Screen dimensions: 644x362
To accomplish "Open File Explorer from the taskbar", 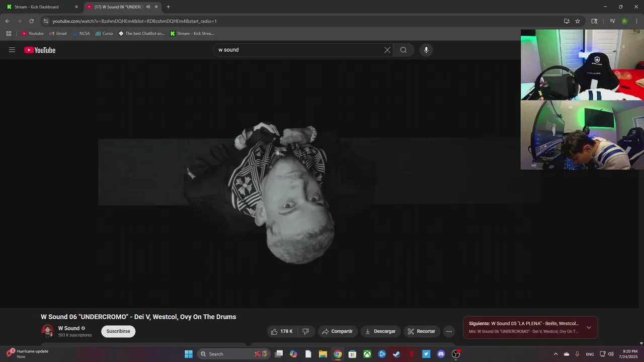I will pos(323,354).
